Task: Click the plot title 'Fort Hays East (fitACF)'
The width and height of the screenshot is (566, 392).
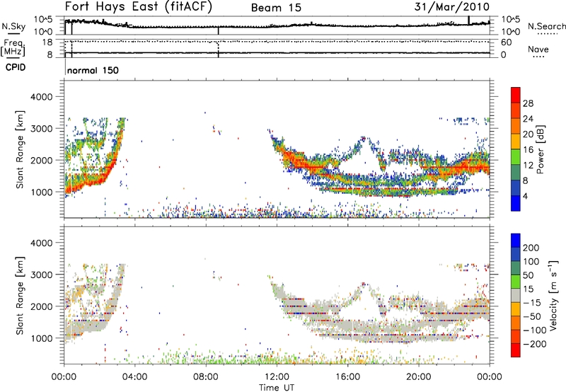Action: point(139,6)
